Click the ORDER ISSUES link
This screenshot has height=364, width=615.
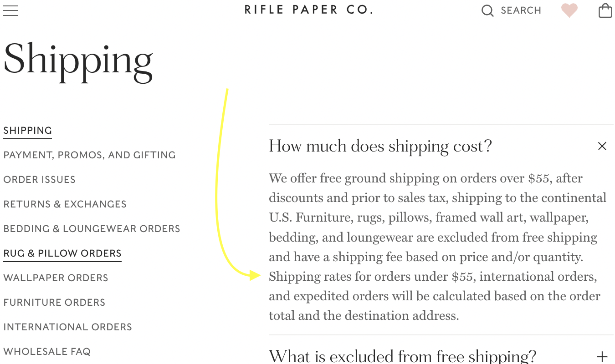pos(39,179)
